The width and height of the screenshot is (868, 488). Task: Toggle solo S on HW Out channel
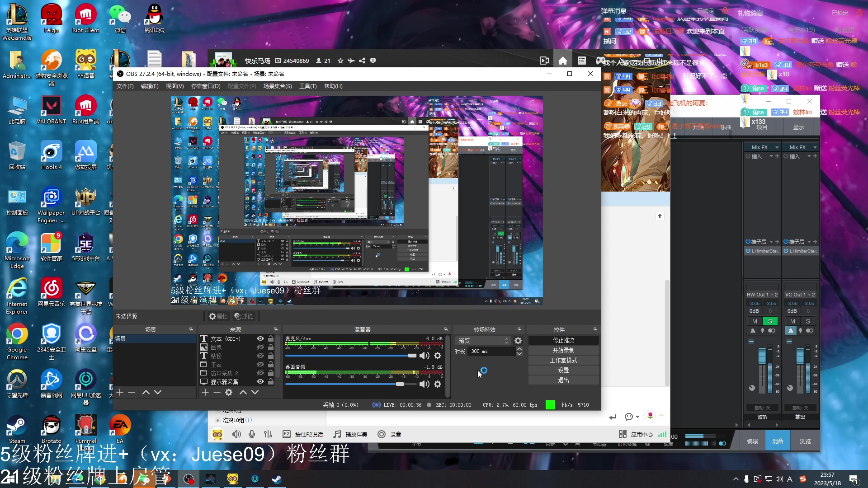[x=770, y=321]
